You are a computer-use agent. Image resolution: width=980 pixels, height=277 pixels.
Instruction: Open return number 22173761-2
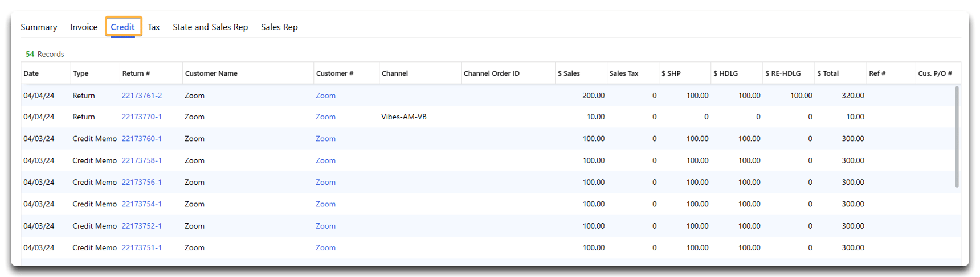point(142,96)
